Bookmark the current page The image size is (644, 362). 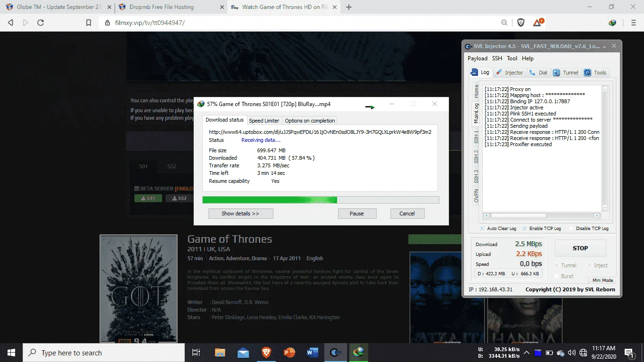(x=88, y=23)
